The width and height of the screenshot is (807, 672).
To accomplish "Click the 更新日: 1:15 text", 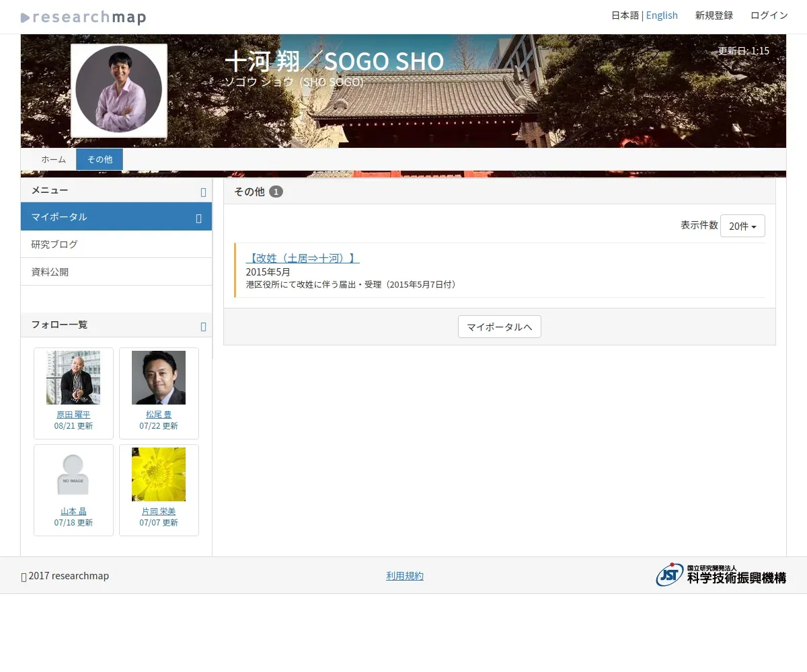I will [744, 50].
